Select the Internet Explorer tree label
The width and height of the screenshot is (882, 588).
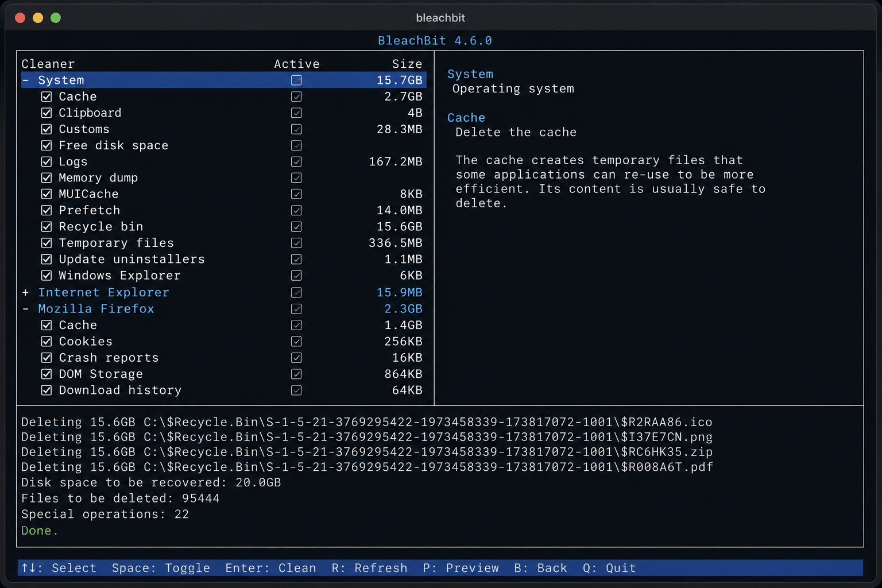(x=103, y=292)
